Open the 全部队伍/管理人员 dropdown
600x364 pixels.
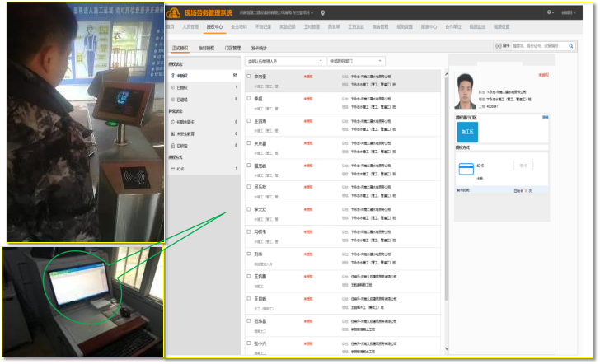click(285, 61)
